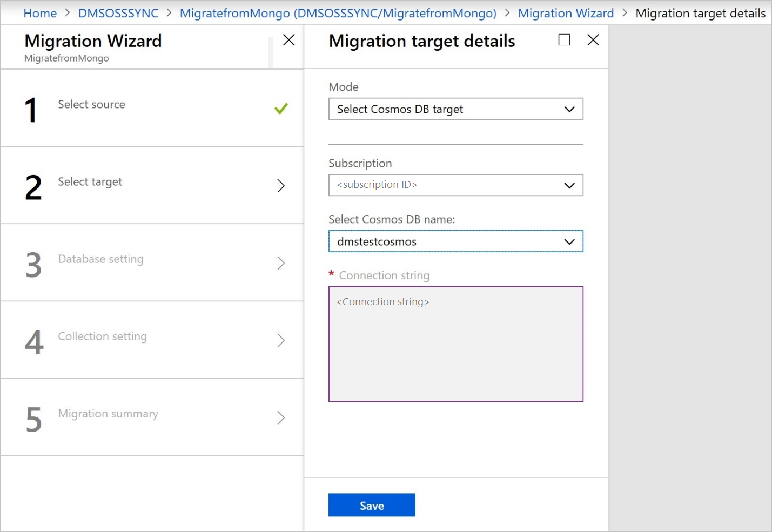This screenshot has height=532, width=772.
Task: Click the chevron arrow next to Select target
Action: click(281, 186)
